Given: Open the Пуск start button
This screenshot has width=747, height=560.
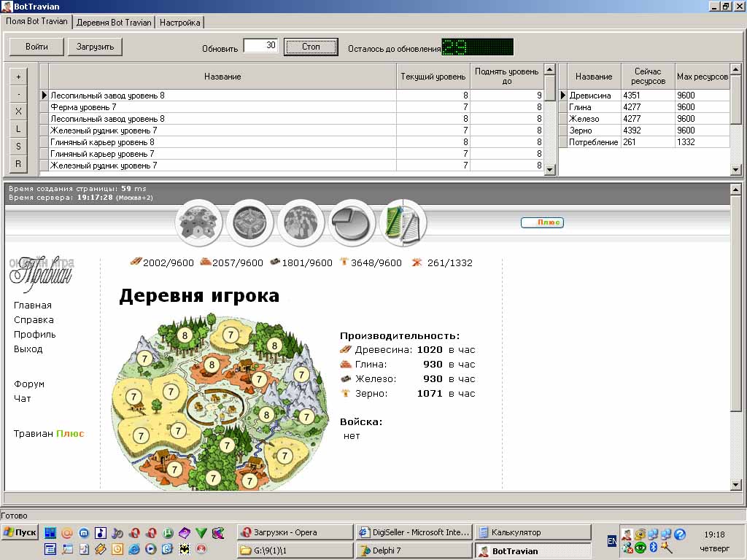Looking at the screenshot, I should click(20, 532).
